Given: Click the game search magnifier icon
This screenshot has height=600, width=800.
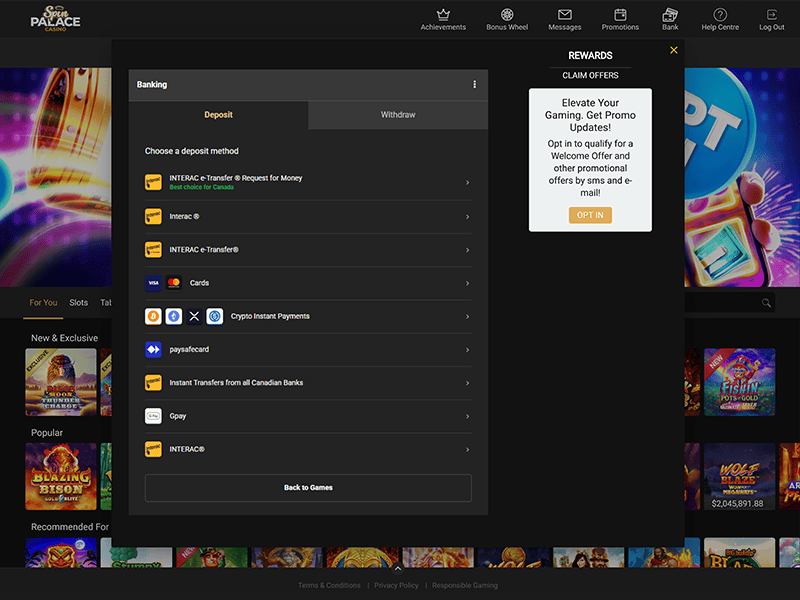Looking at the screenshot, I should (766, 303).
